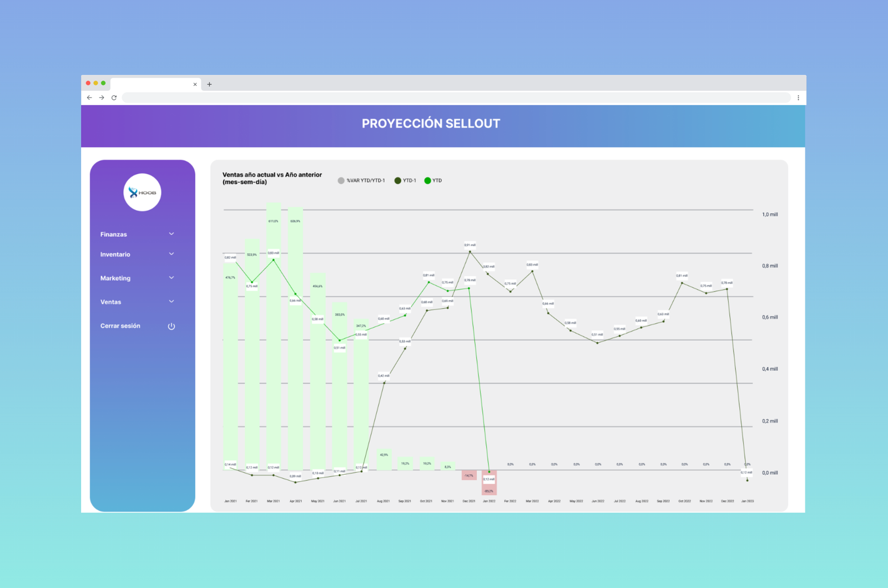The width and height of the screenshot is (888, 588).
Task: Close the current browser tab
Action: coord(195,84)
